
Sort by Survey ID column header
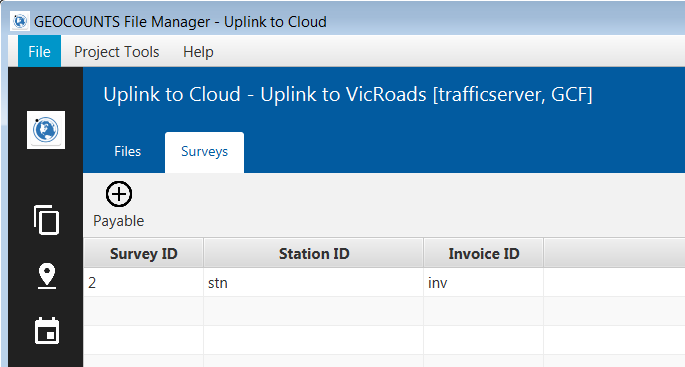pyautogui.click(x=144, y=253)
